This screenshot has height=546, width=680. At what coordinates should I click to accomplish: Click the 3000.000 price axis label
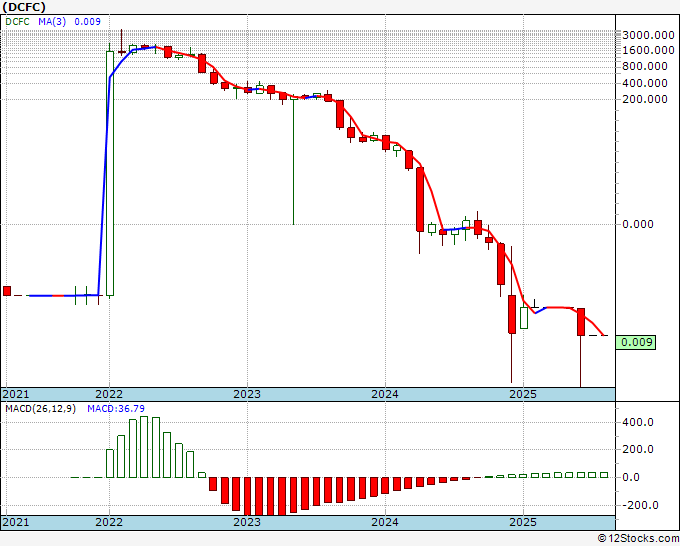click(648, 35)
